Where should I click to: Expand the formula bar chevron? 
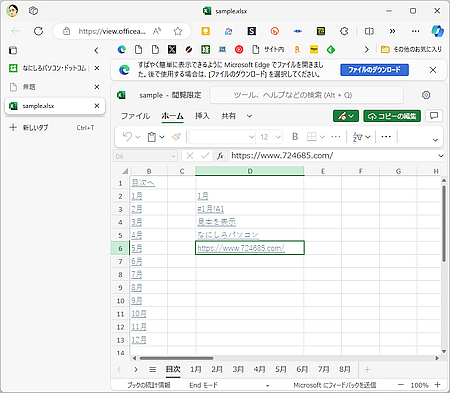[441, 156]
